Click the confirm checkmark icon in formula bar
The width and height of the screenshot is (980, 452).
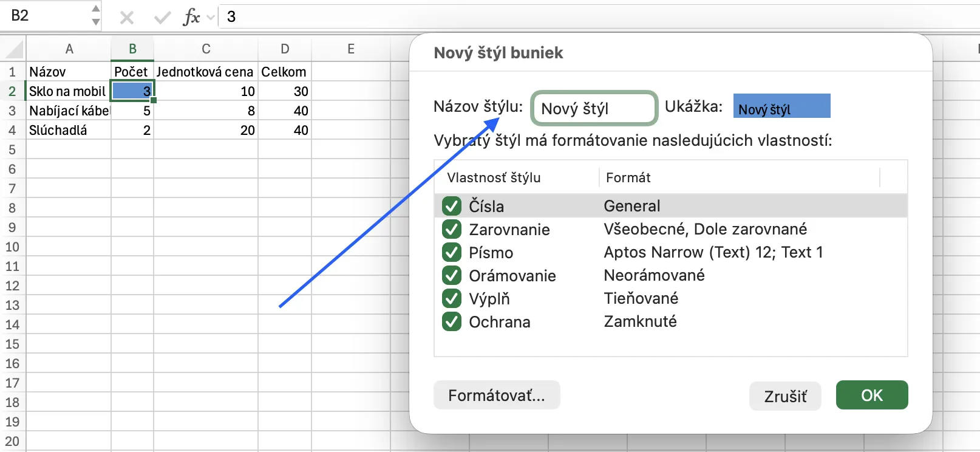click(162, 18)
